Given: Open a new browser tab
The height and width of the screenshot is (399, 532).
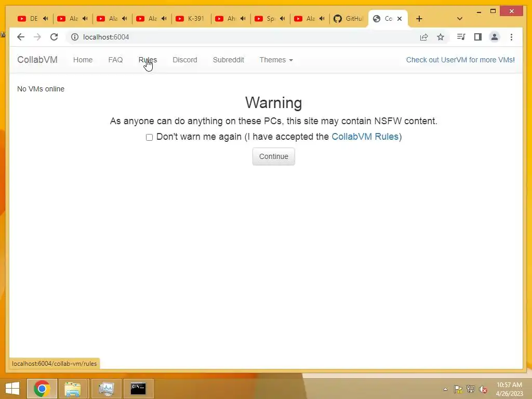Looking at the screenshot, I should point(419,19).
